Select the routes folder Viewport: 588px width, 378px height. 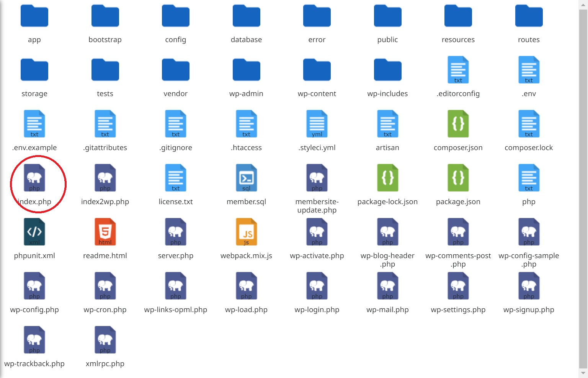tap(529, 16)
